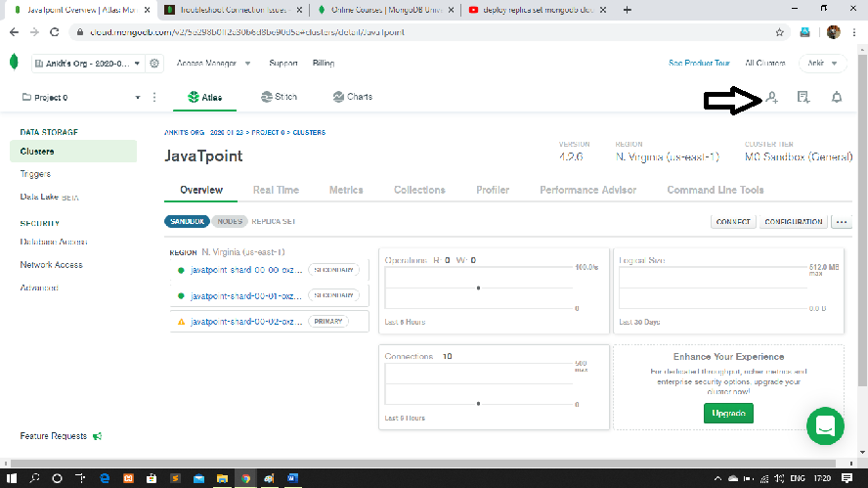
Task: Click the CLUSTERS breadcrumb link
Action: point(309,132)
